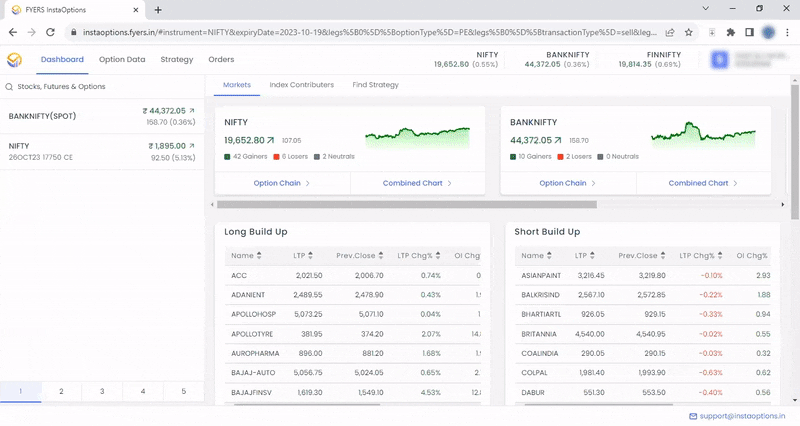Reload the page with refresh icon
Image resolution: width=800 pixels, height=426 pixels.
(x=50, y=32)
